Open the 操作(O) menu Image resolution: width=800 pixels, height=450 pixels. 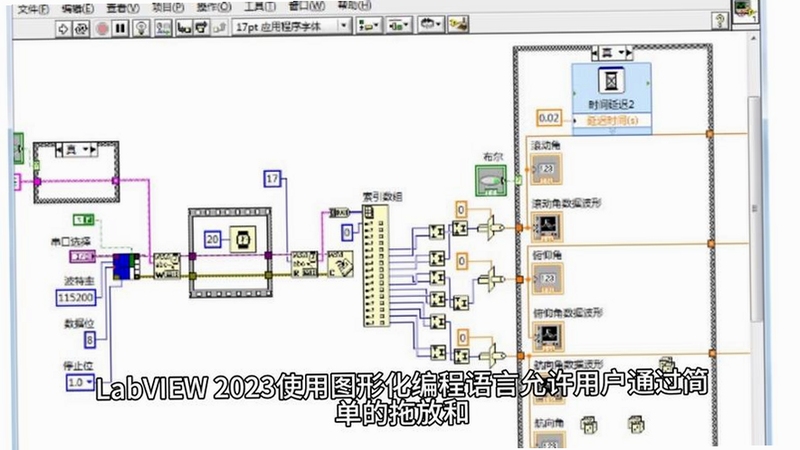coord(214,7)
